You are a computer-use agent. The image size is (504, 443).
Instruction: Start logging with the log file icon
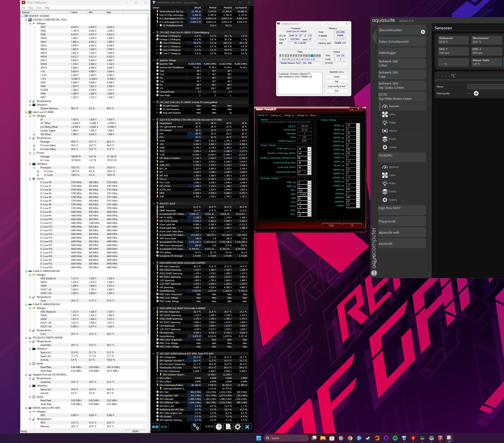(x=228, y=427)
